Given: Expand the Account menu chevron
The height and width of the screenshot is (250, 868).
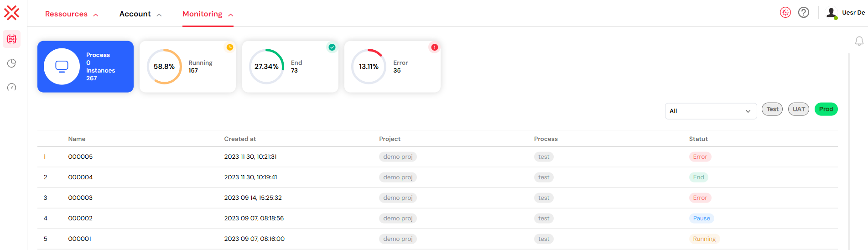Looking at the screenshot, I should pos(159,15).
